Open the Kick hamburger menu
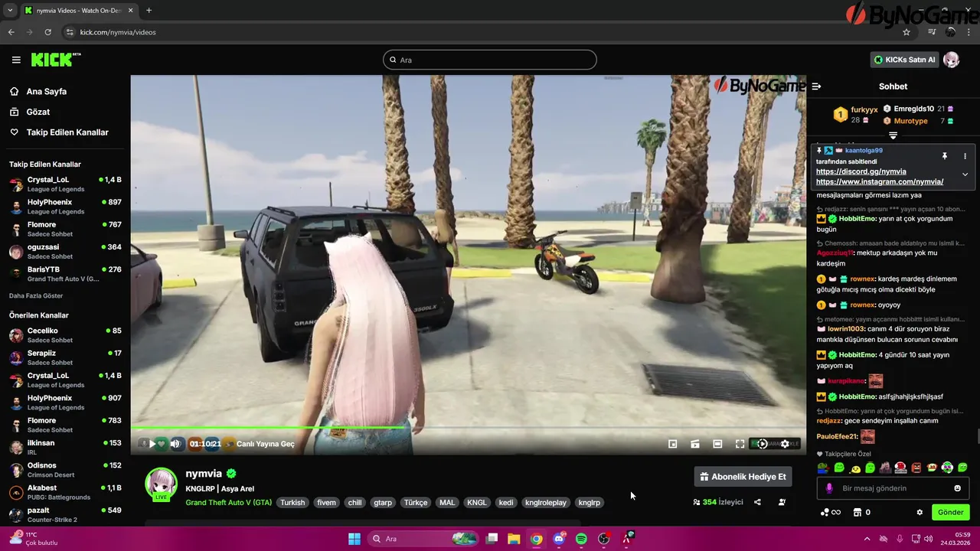This screenshot has height=551, width=980. tap(16, 60)
